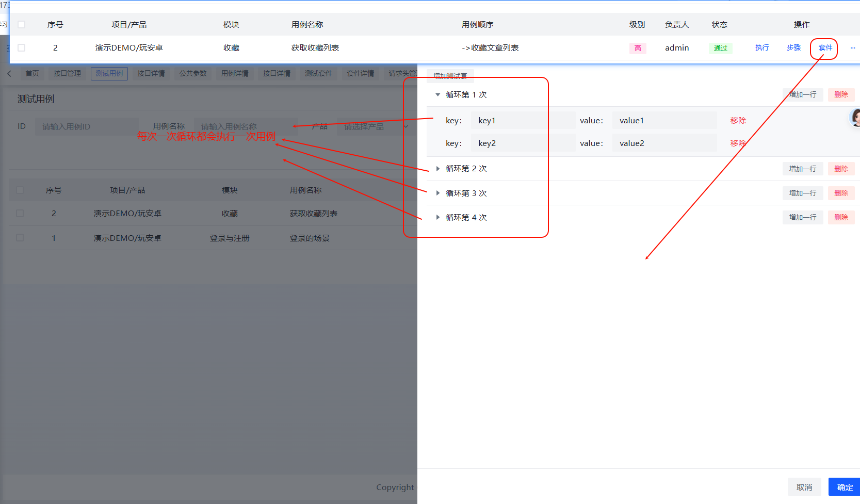Expand the 循环第 2 次 section
Viewport: 860px width, 504px height.
[x=437, y=169]
